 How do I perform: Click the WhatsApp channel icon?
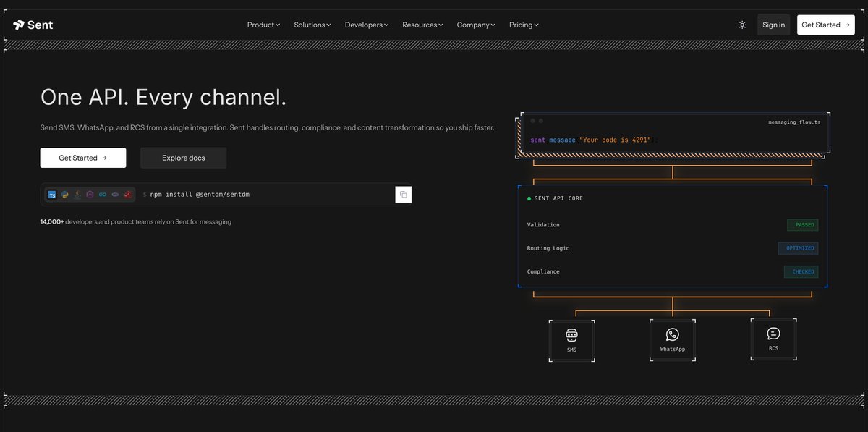pos(673,334)
